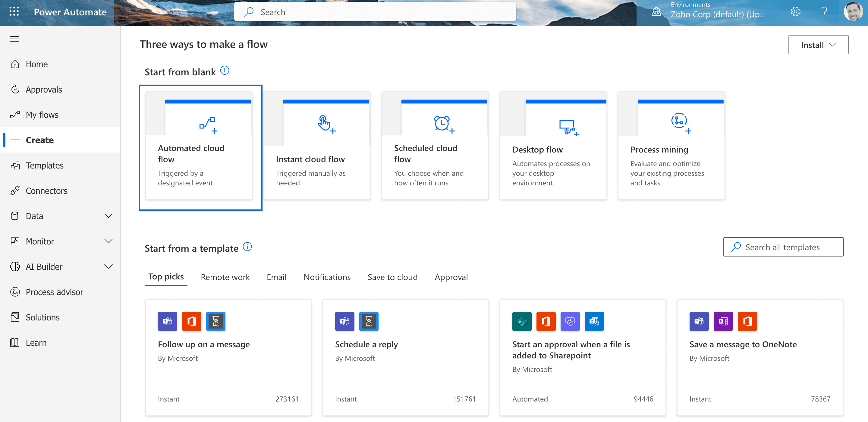
Task: Expand the AI Builder section chevron
Action: [x=108, y=266]
